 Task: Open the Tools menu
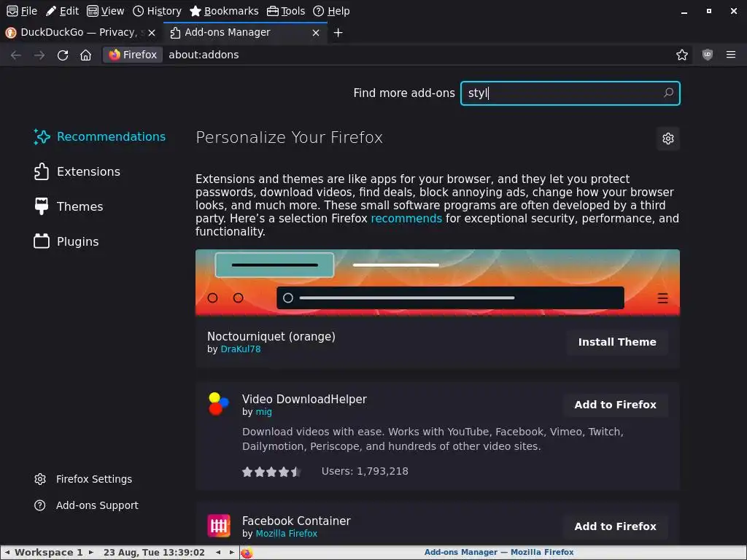coord(286,11)
